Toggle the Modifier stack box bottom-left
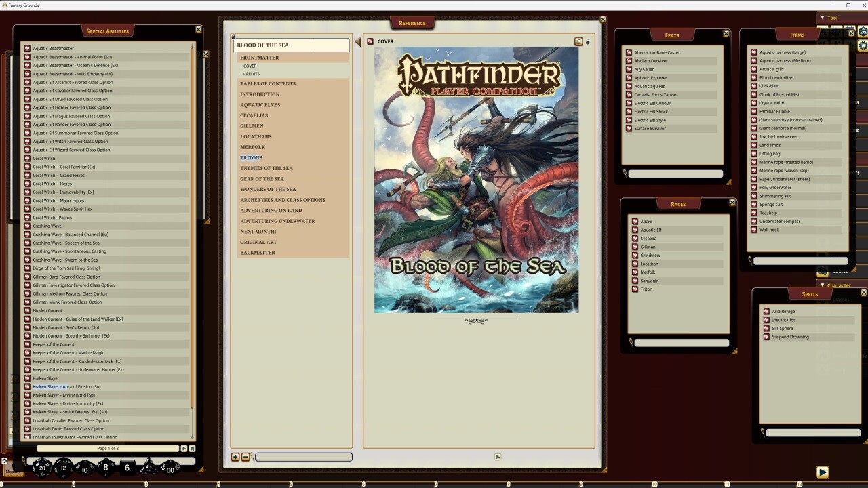868x488 pixels. pyautogui.click(x=14, y=472)
